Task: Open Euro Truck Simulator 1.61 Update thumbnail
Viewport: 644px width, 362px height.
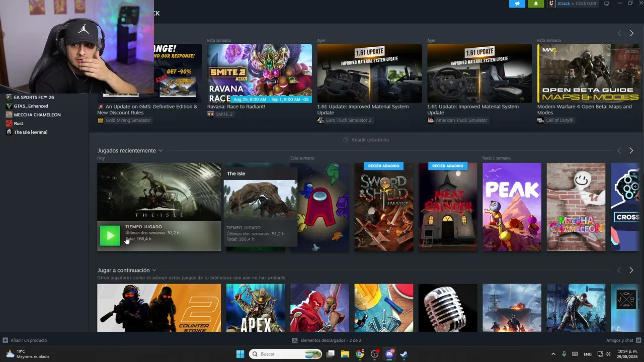Action: [369, 73]
